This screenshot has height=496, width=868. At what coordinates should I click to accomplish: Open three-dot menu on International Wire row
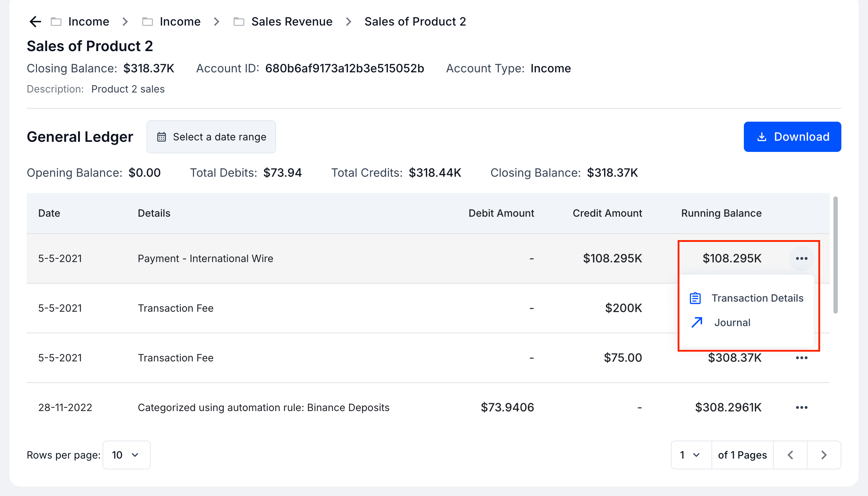801,258
